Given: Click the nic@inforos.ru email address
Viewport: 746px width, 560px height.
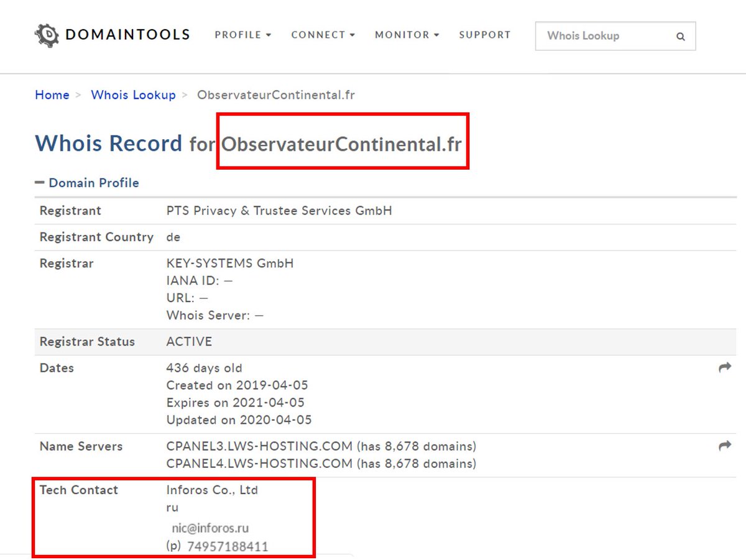Looking at the screenshot, I should pos(211,528).
